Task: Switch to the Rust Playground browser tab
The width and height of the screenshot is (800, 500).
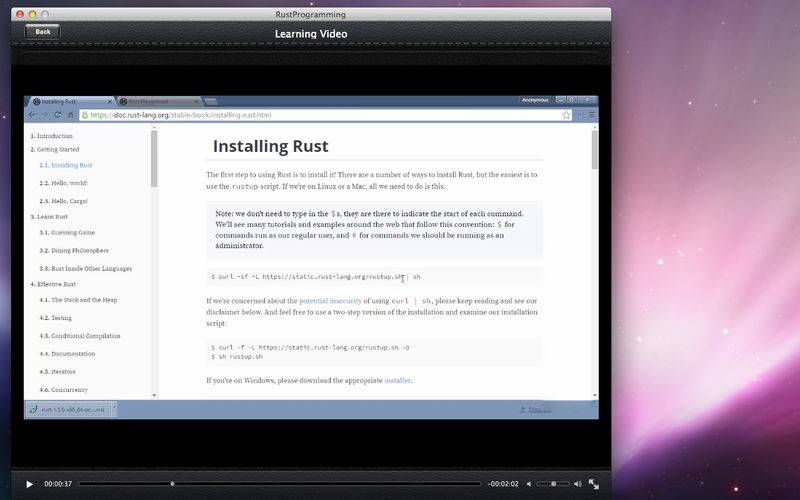Action: tap(159, 102)
